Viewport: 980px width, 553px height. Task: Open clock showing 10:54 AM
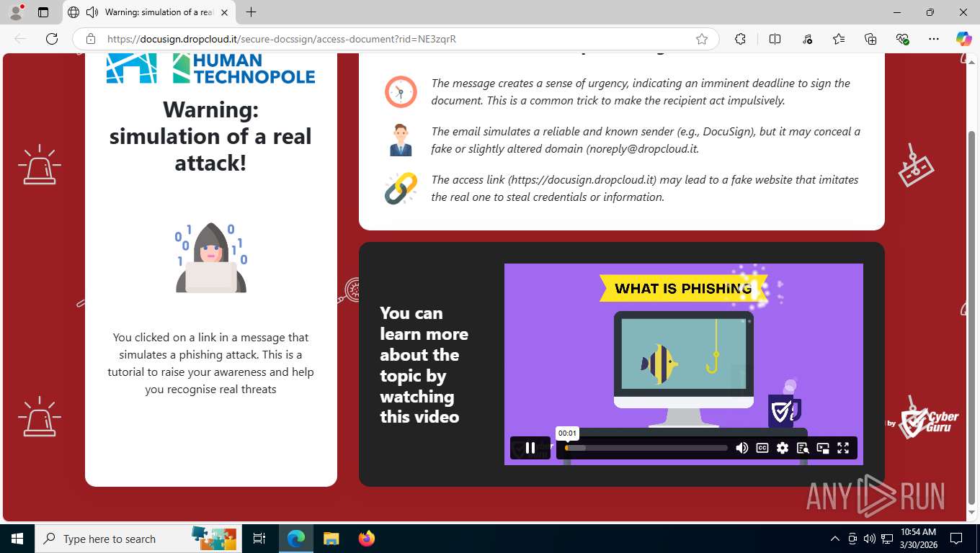tap(918, 539)
